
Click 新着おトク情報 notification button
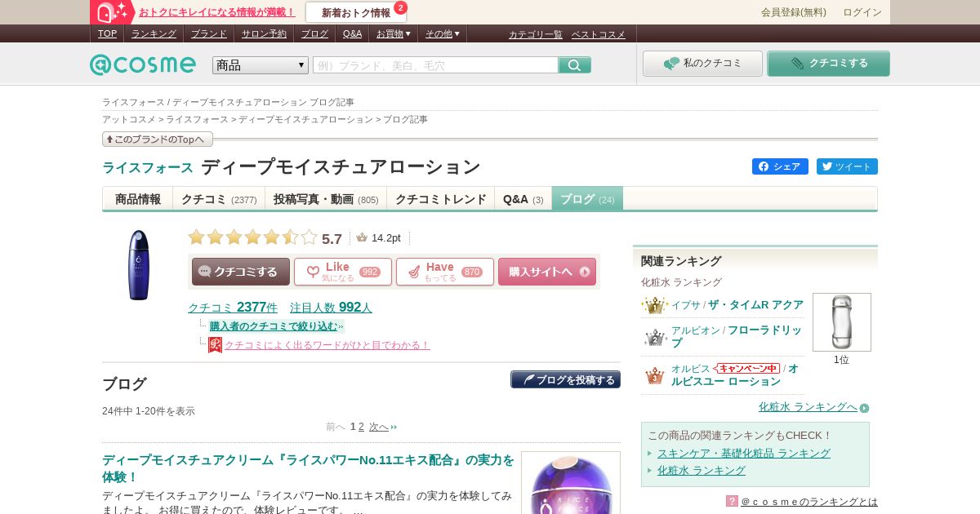(x=356, y=12)
